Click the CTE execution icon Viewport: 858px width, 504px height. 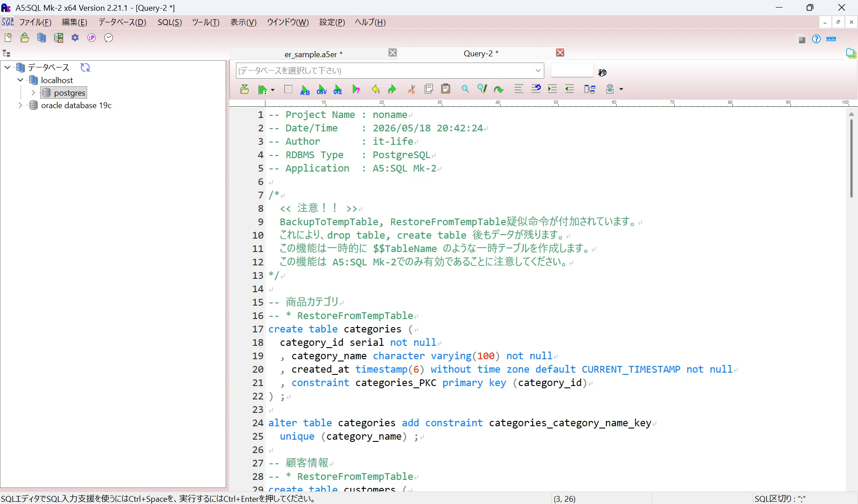[x=338, y=89]
